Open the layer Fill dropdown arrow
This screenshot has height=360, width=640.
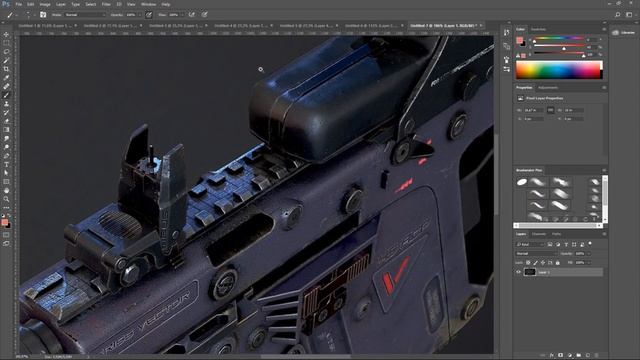[x=588, y=262]
